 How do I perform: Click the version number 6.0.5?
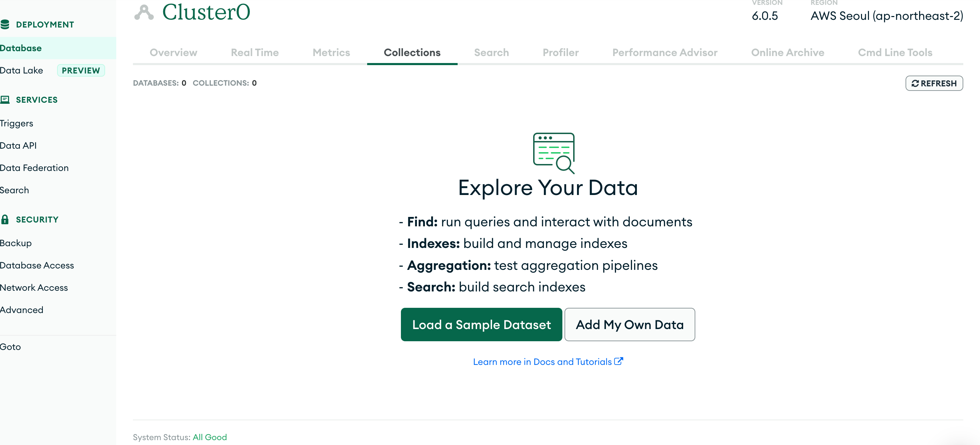tap(765, 16)
